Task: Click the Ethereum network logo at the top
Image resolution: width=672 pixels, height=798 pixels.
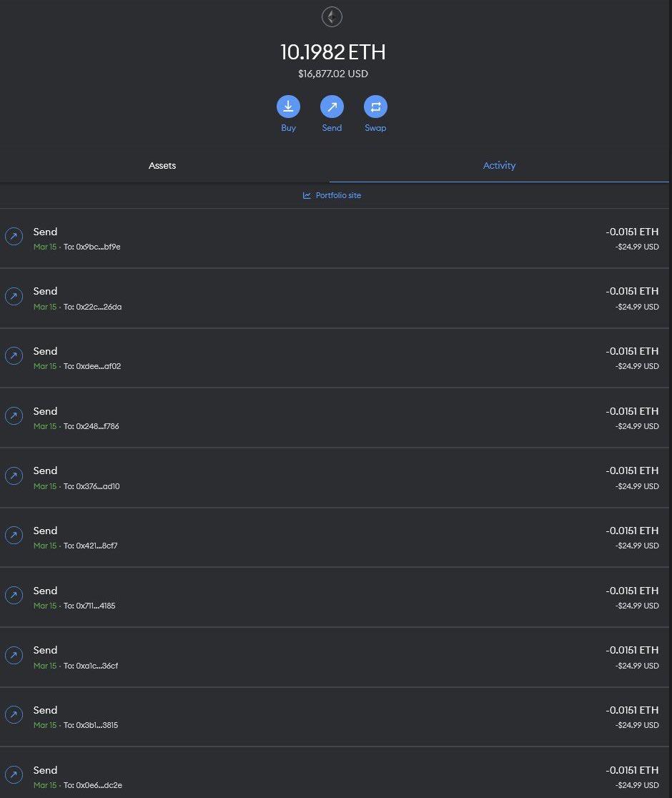Action: (x=332, y=16)
